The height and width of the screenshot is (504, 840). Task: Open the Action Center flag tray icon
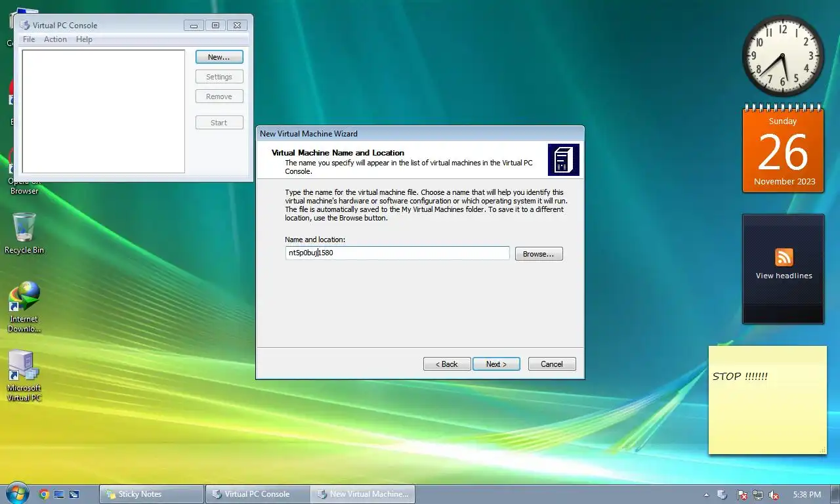[x=742, y=495]
